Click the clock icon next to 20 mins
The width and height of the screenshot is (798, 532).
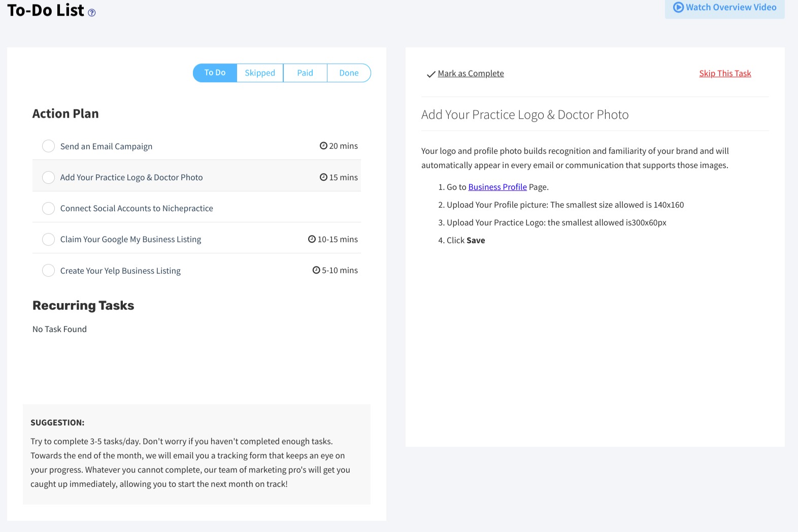coord(323,146)
